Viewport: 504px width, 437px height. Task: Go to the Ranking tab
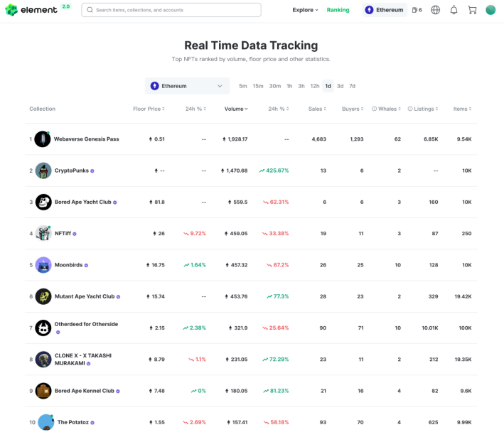point(338,10)
